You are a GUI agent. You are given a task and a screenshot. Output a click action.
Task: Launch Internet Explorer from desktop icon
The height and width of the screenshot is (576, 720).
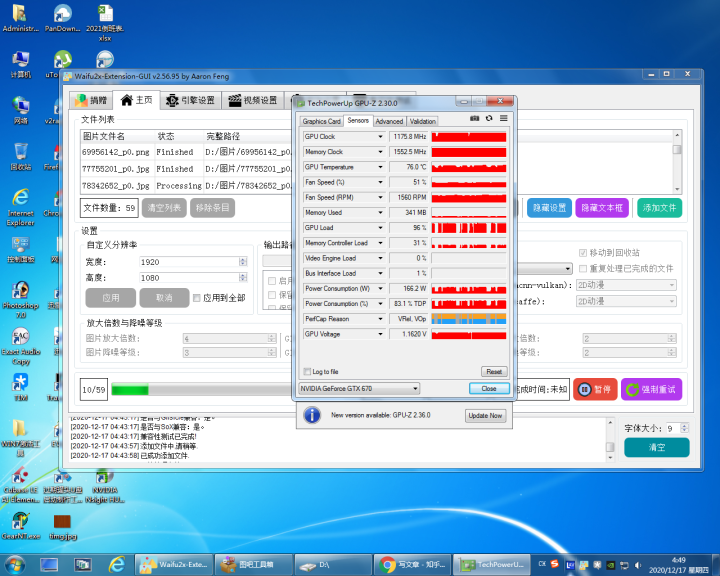(21, 207)
